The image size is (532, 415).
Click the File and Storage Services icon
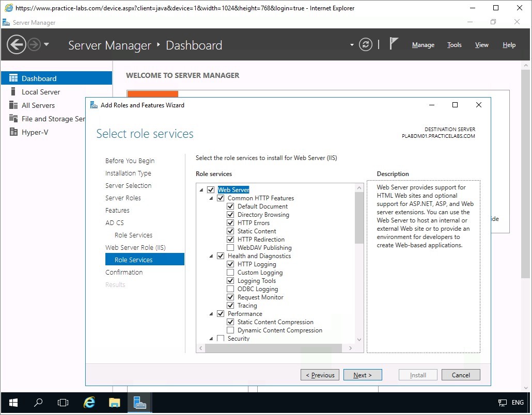tap(13, 118)
